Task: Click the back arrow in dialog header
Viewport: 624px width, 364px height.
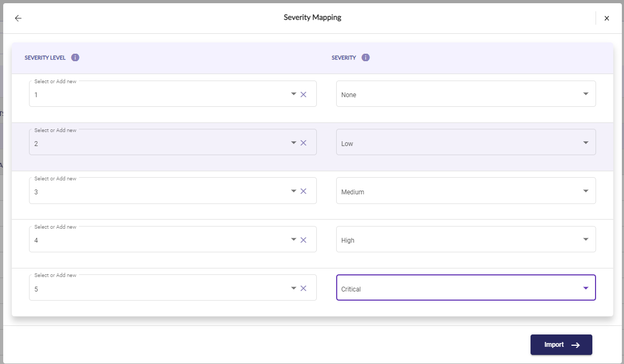Action: [x=18, y=18]
